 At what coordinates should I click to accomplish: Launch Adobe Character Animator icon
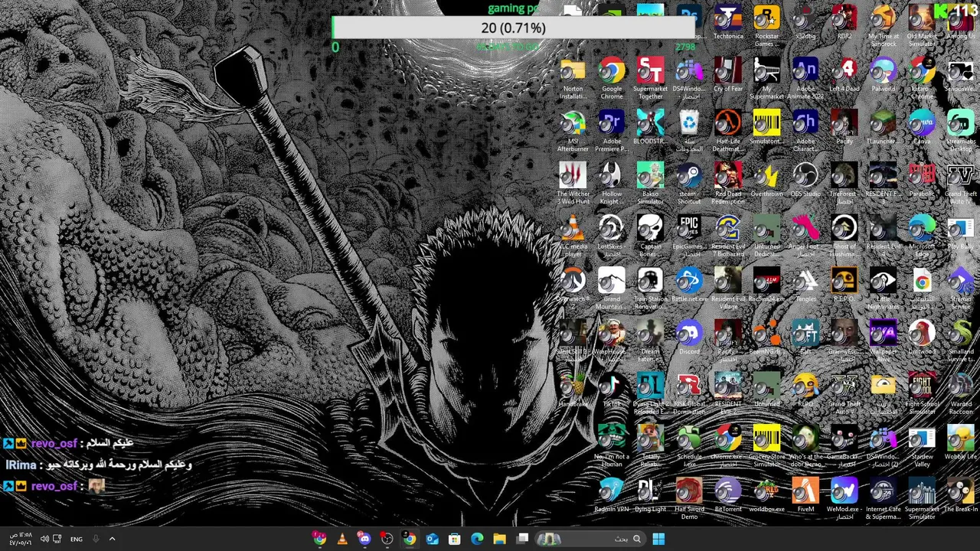pos(805,131)
